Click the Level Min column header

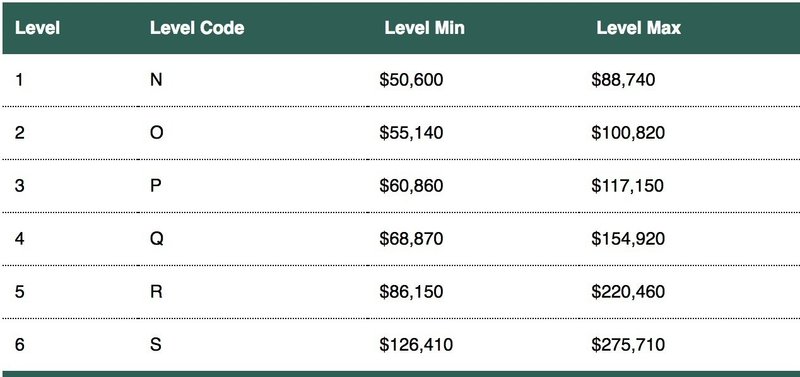424,28
